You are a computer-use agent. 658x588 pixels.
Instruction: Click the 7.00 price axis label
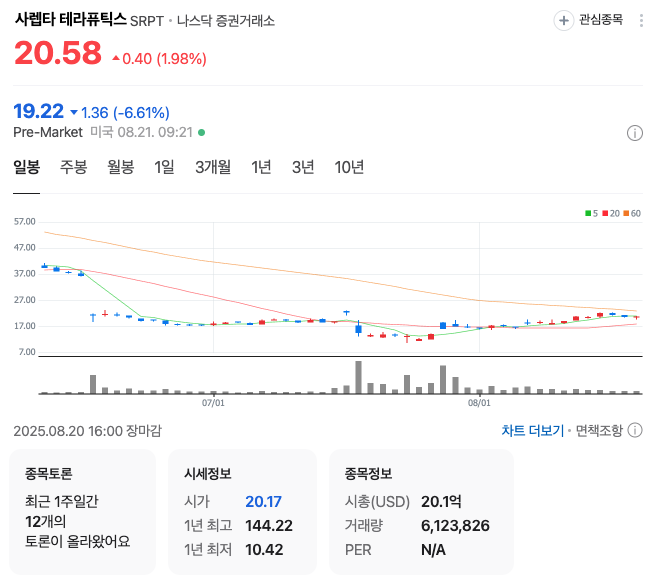point(27,352)
